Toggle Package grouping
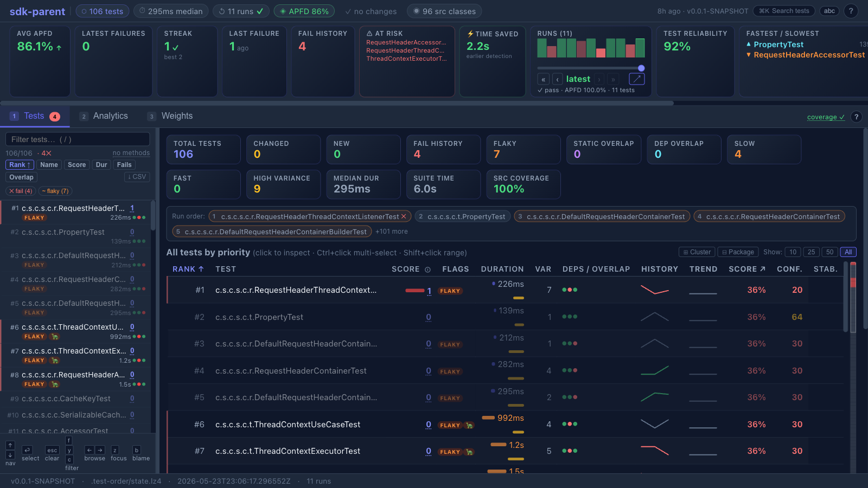868x488 pixels. 738,252
